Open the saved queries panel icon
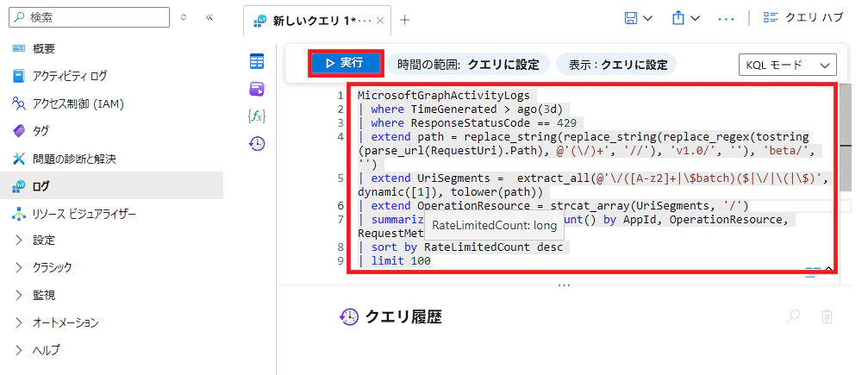 [x=257, y=89]
